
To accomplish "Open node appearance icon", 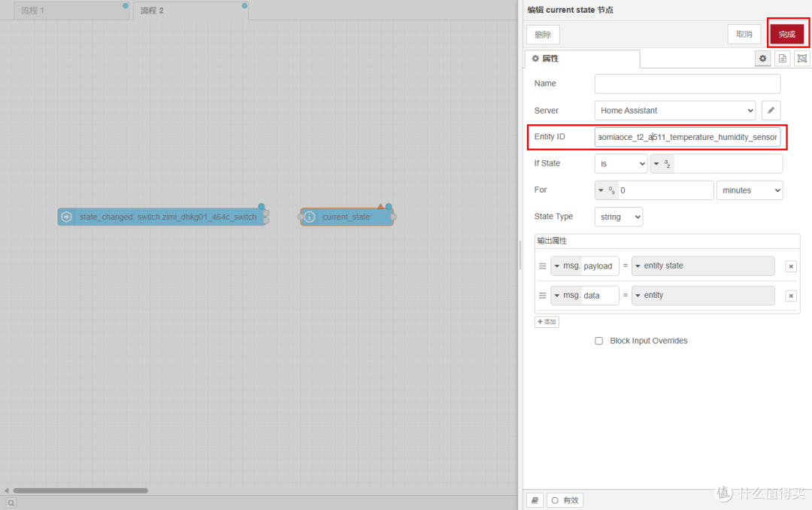I will coord(801,59).
